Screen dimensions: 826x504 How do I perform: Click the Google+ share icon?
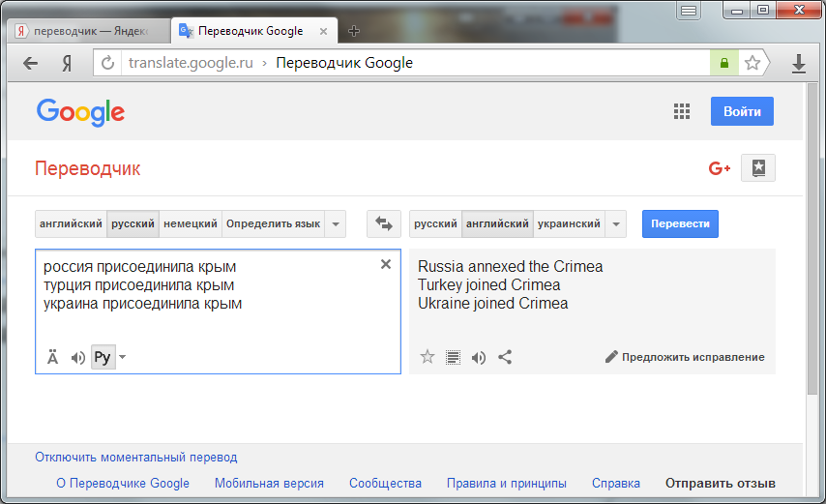point(719,168)
